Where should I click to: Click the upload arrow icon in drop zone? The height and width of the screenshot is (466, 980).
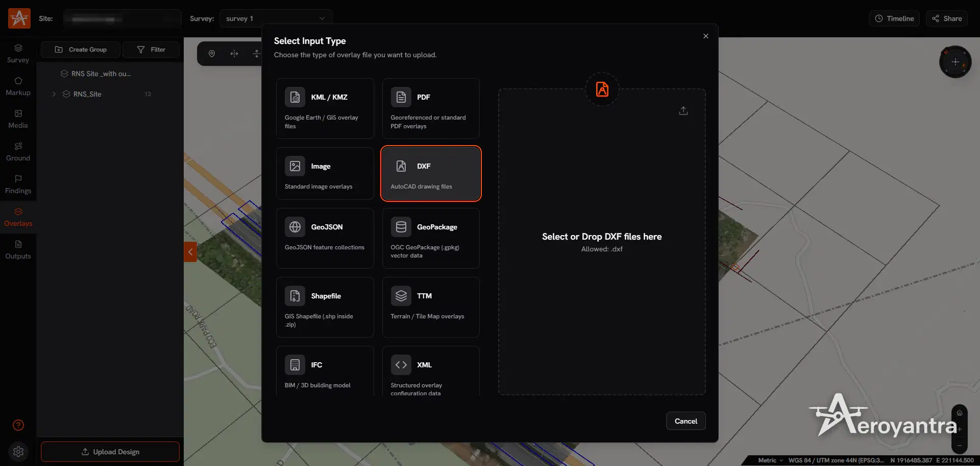tap(683, 111)
